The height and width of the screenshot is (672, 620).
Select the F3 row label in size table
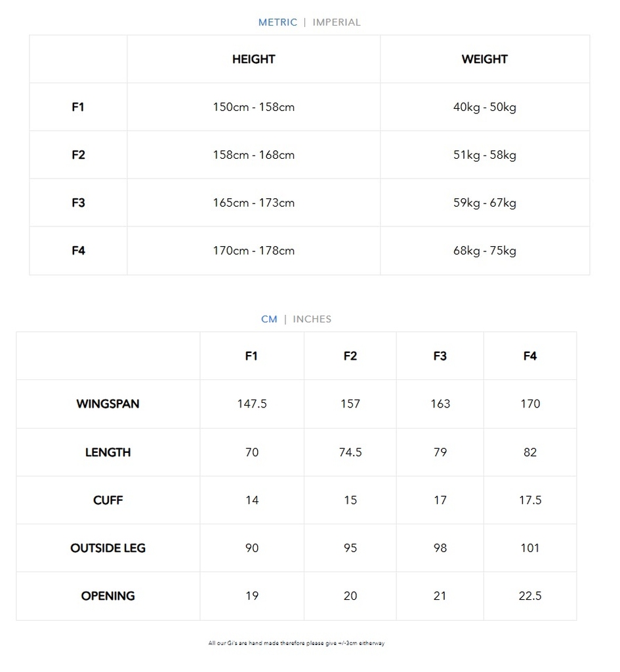coord(79,203)
